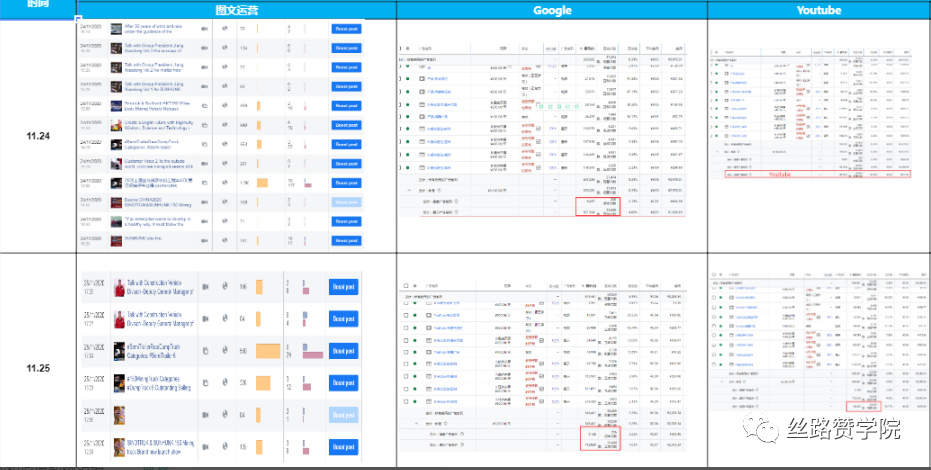
Task: Open 'Sinotruk & Sunhunk HBT180 Wide-Body Mining Vehicle' link
Action: tap(158, 106)
